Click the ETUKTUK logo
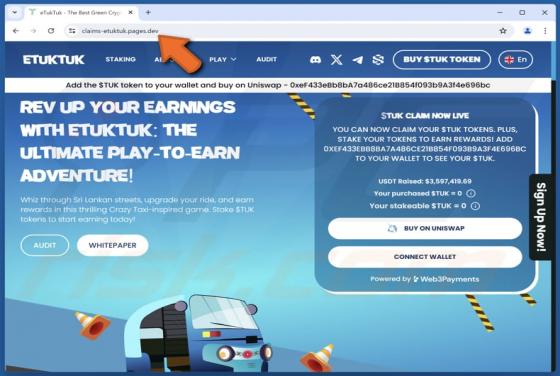This screenshot has height=376, width=560. pos(54,60)
